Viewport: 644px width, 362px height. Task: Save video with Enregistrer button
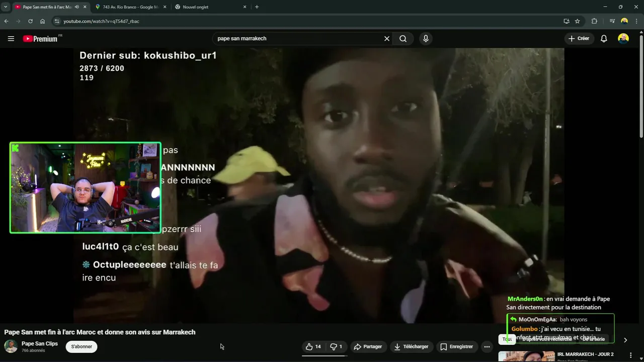pos(456,346)
